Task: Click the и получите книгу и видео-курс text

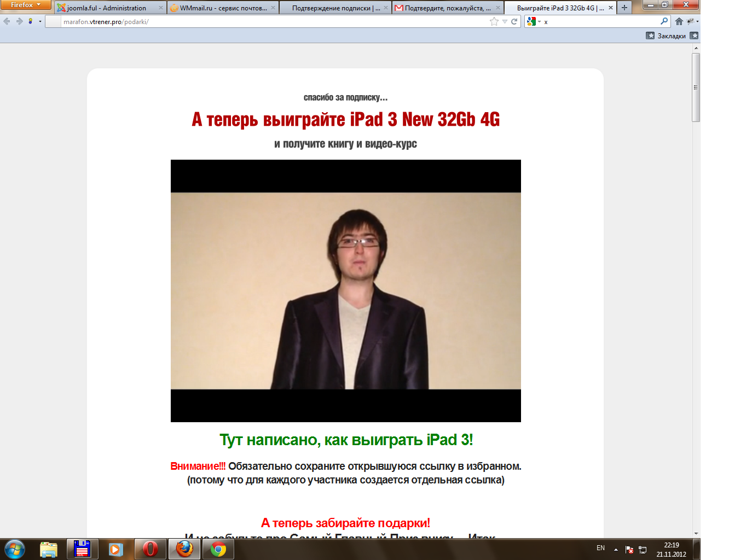Action: (x=346, y=144)
